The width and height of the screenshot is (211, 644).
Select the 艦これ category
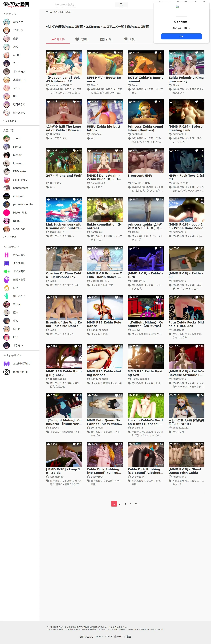[20, 329]
